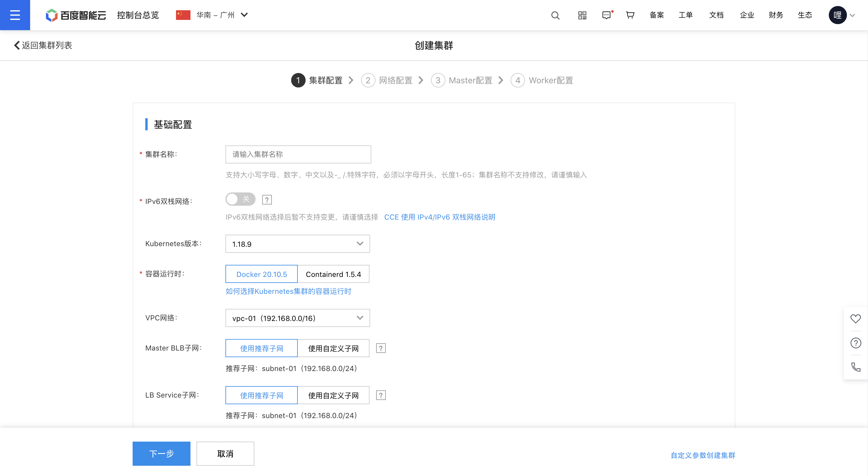Viewport: 868px width, 476px height.
Task: Go to 控制台总览
Action: click(x=138, y=15)
